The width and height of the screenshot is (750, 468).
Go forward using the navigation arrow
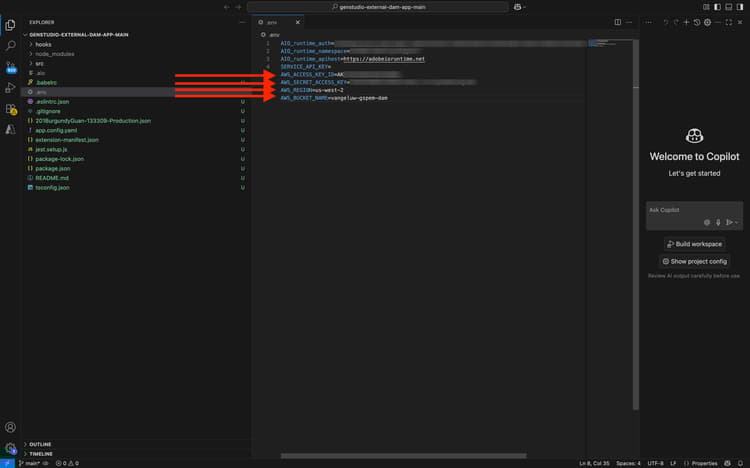[x=238, y=7]
